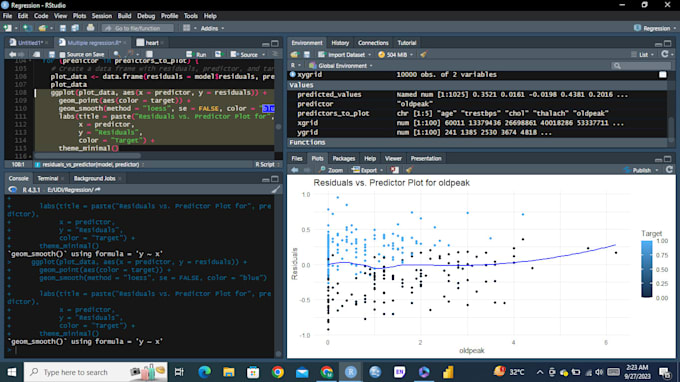Open the R Script file type selector

pos(267,164)
